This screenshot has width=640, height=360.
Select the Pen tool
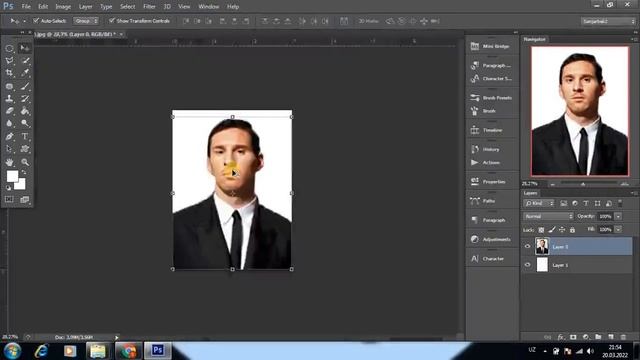(x=9, y=136)
